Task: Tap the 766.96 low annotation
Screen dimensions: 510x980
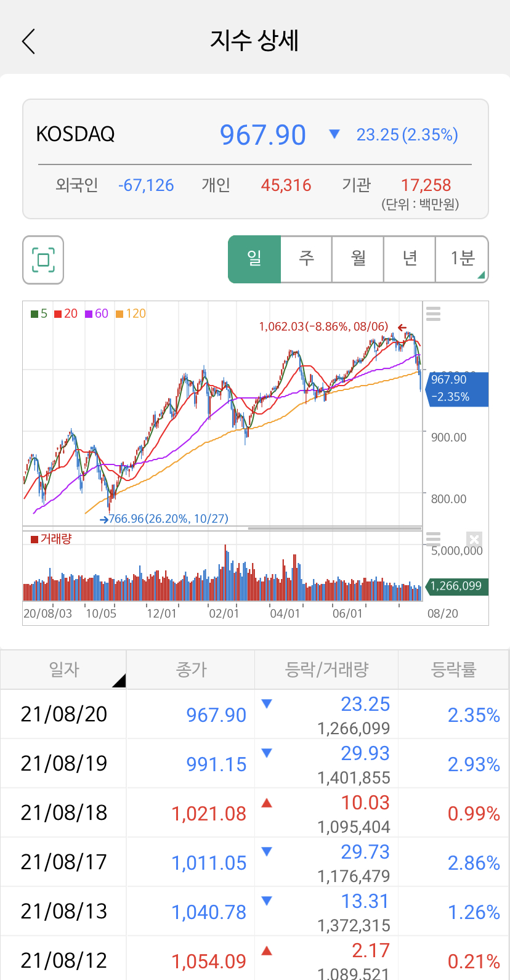Action: click(164, 519)
